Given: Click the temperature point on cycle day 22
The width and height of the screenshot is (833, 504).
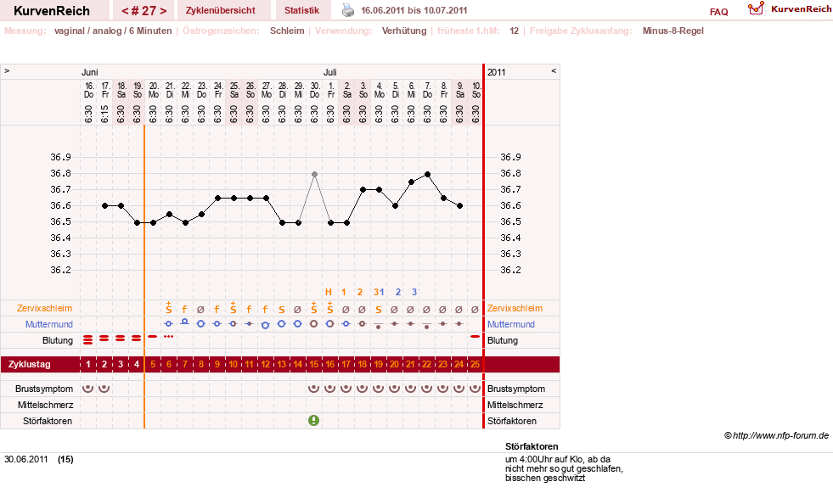Looking at the screenshot, I should point(427,174).
